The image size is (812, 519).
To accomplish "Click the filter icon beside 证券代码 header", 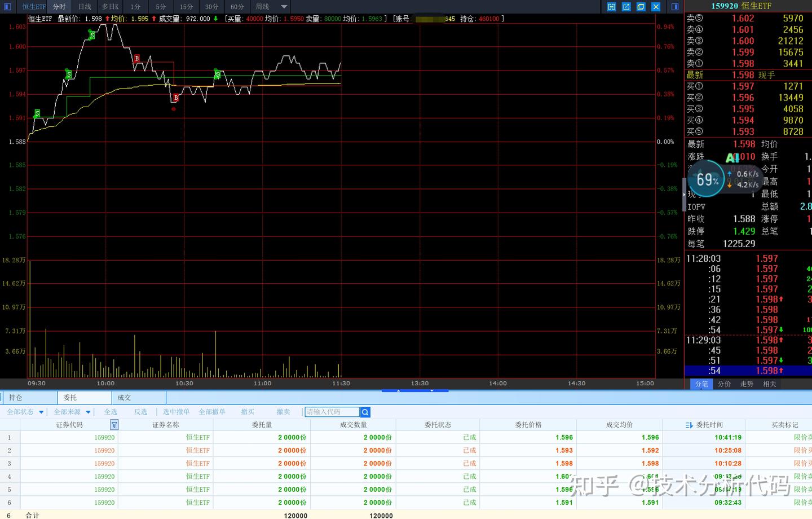I will pyautogui.click(x=114, y=425).
